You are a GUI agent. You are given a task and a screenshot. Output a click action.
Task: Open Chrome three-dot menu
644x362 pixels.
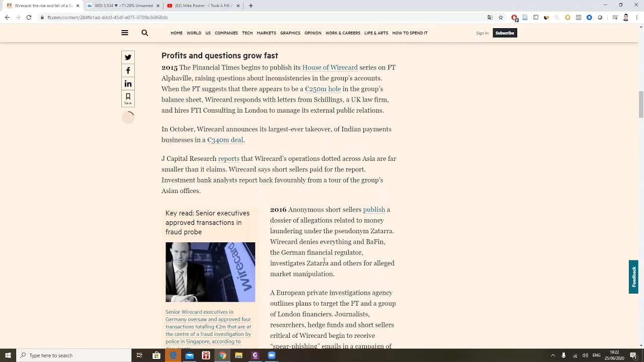coord(637,17)
